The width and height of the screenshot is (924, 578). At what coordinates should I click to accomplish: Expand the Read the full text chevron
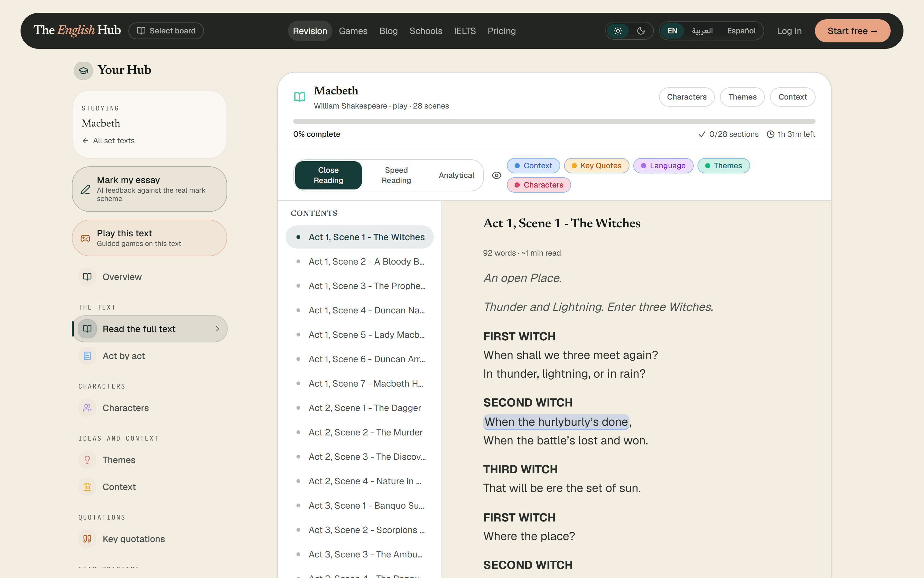(217, 329)
